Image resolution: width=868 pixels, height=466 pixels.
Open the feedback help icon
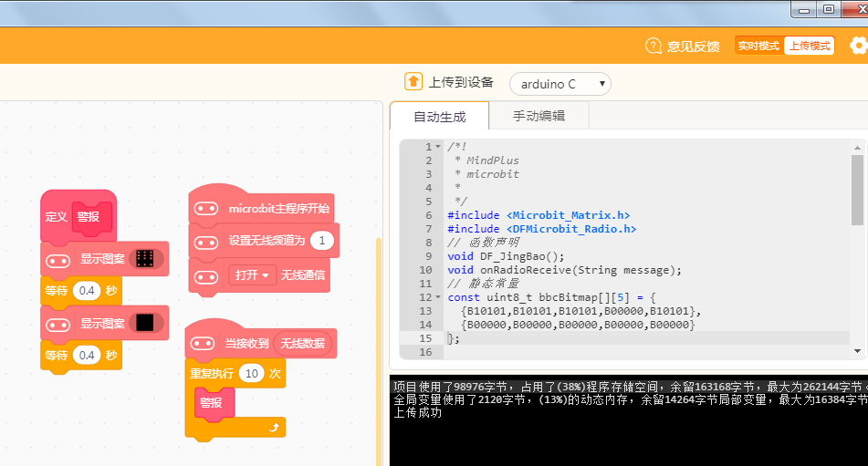[x=654, y=46]
